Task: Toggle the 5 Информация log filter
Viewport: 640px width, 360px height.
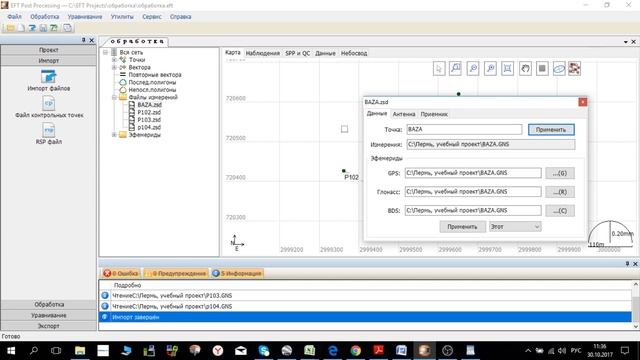Action: coord(237,273)
